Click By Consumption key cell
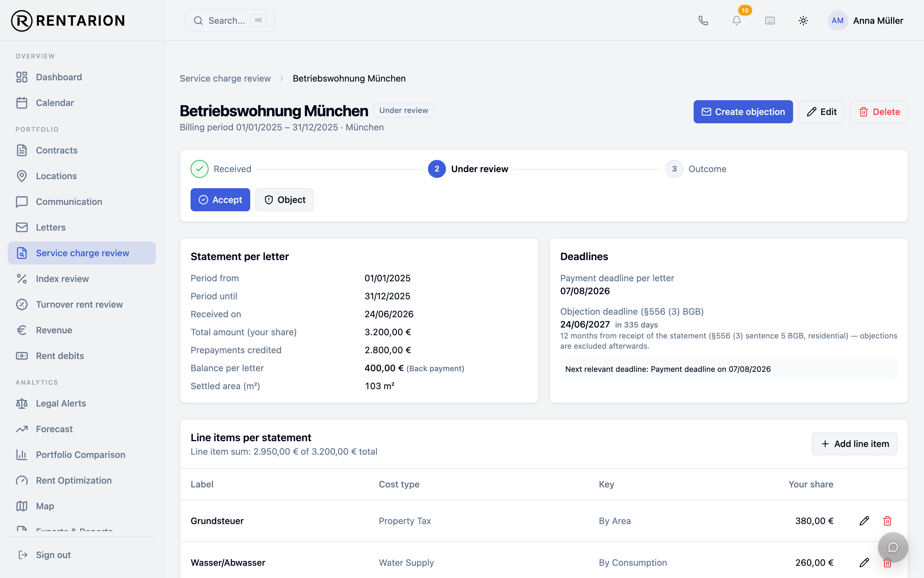Viewport: 924px width, 578px height. click(633, 562)
